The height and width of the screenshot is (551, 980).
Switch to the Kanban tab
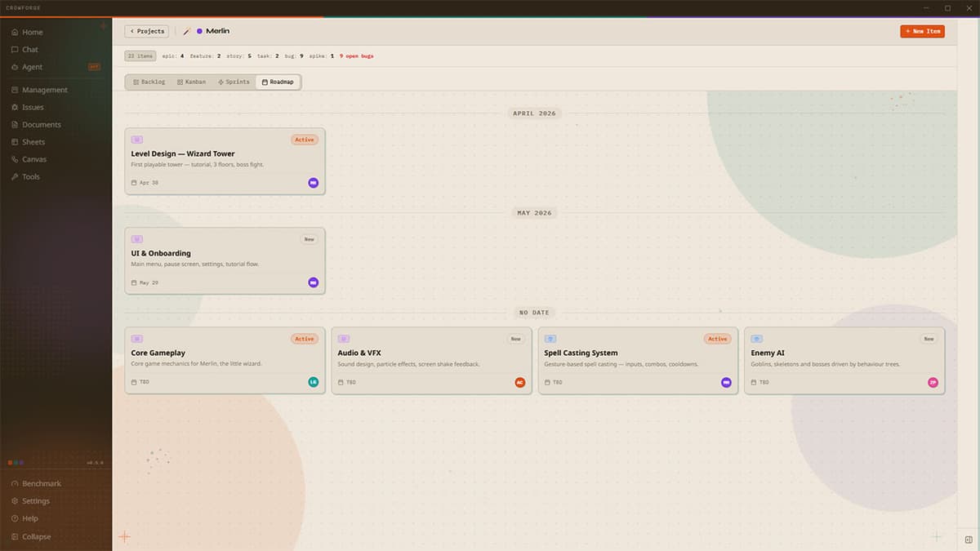(x=191, y=82)
